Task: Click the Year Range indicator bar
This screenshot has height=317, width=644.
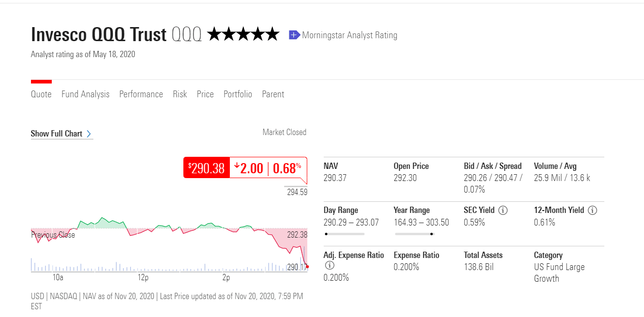Action: (415, 234)
